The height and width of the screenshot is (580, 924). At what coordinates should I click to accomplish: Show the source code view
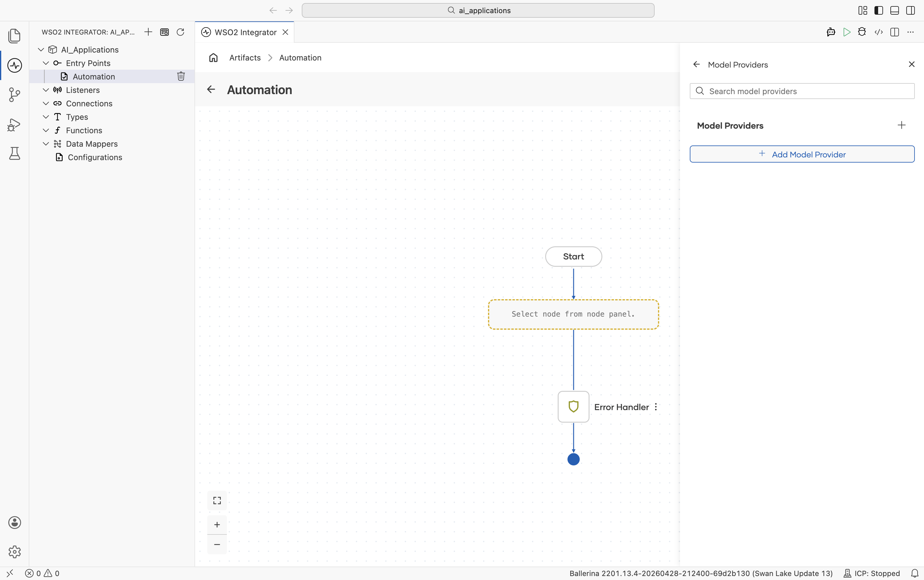878,32
